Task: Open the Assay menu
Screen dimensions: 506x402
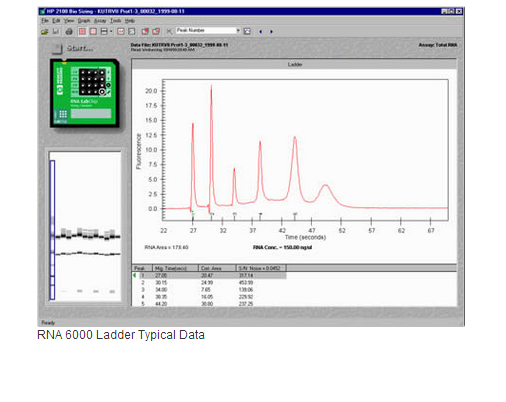Action: (100, 21)
